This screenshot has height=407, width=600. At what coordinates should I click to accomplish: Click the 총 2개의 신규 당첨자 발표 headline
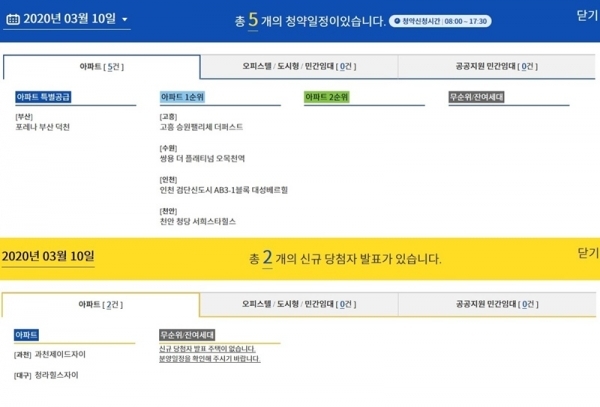point(345,259)
